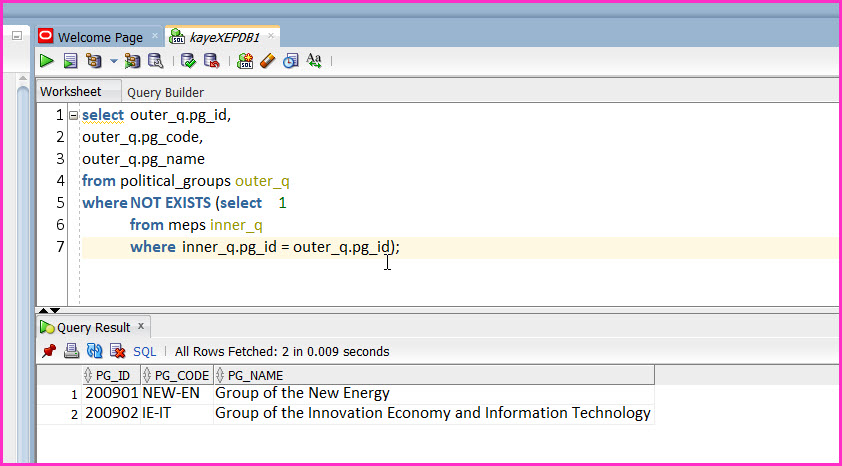Place cursor on line 4 'from political_groups'
This screenshot has height=466, width=842.
coord(156,181)
